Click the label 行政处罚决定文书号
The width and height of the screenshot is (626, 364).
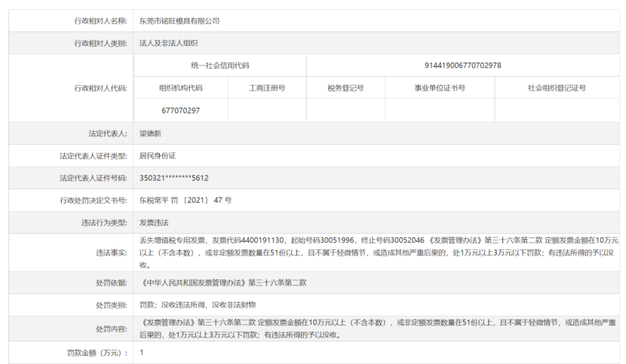pos(94,200)
